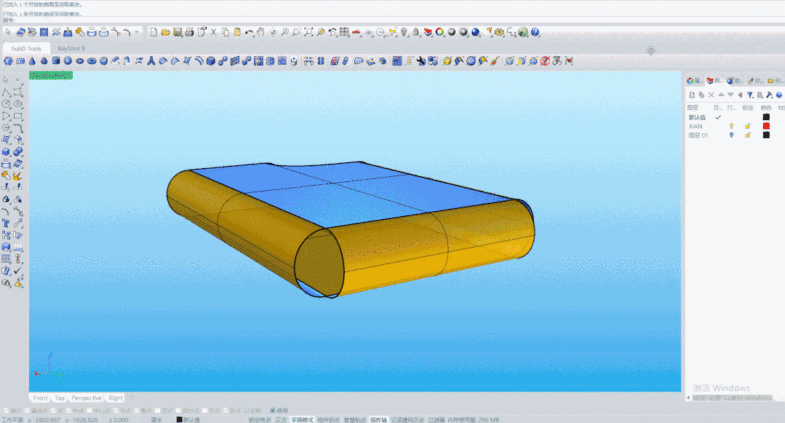Click the Save file icon in toolbar
This screenshot has width=785, height=423.
click(178, 32)
